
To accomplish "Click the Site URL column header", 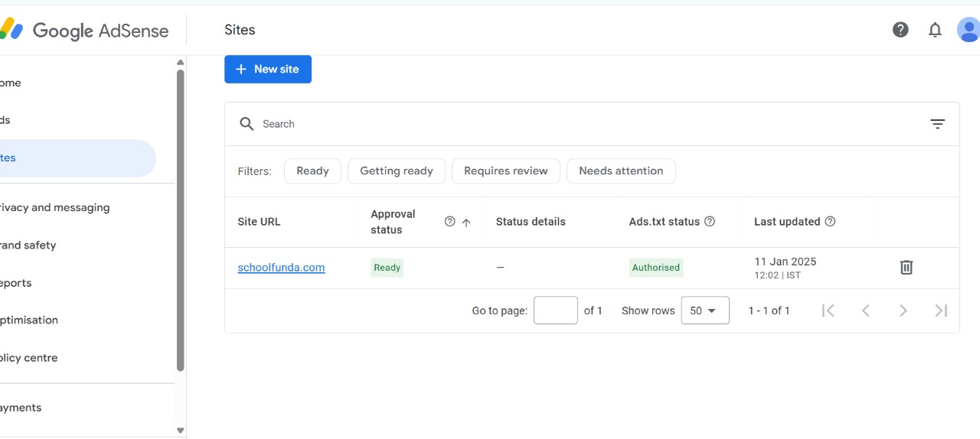I will pos(259,222).
